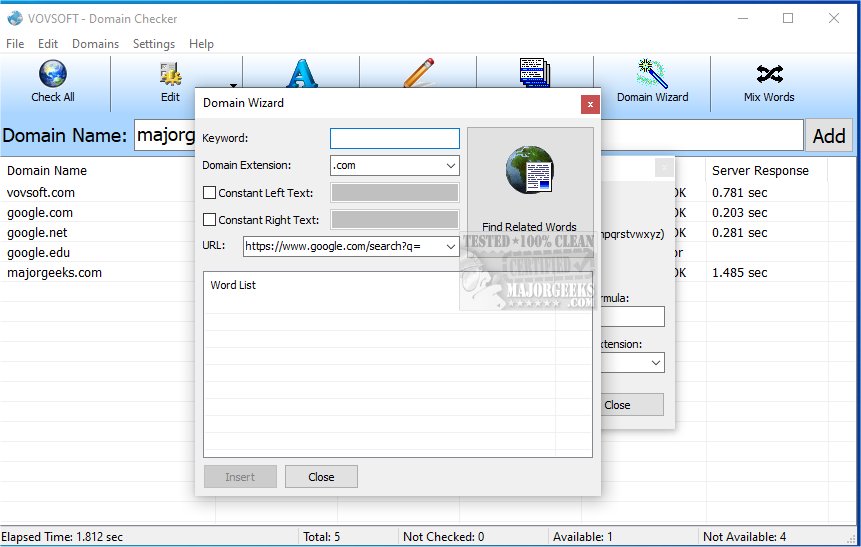Screen dimensions: 861x547
Task: Click the formula input in background dialog
Action: (633, 317)
